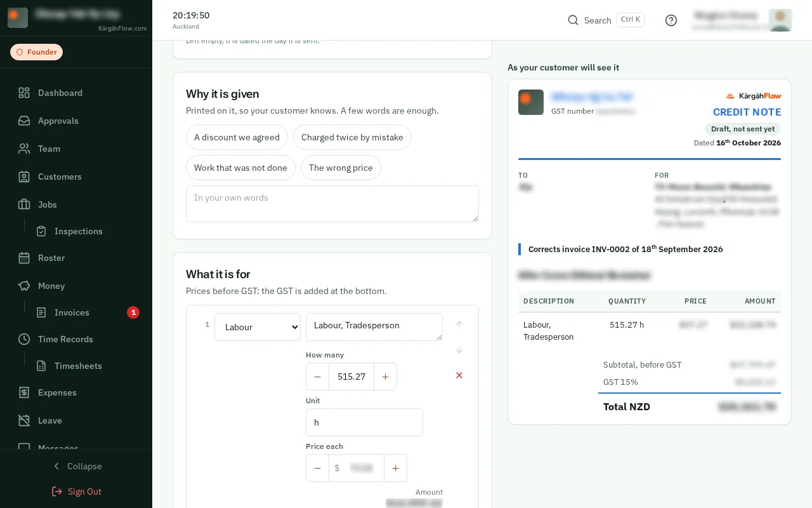Image resolution: width=812 pixels, height=508 pixels.
Task: Click the 'Draft, not sent yet' status badge
Action: (743, 129)
